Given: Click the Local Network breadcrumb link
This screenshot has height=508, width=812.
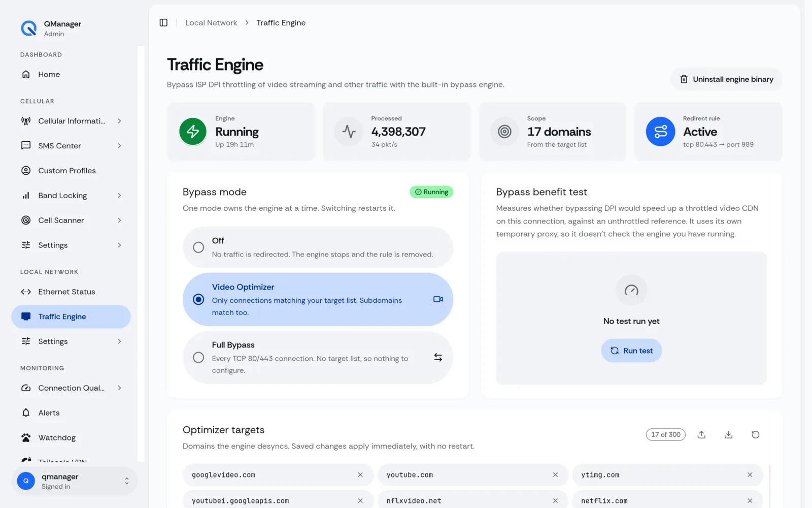Looking at the screenshot, I should [x=211, y=23].
